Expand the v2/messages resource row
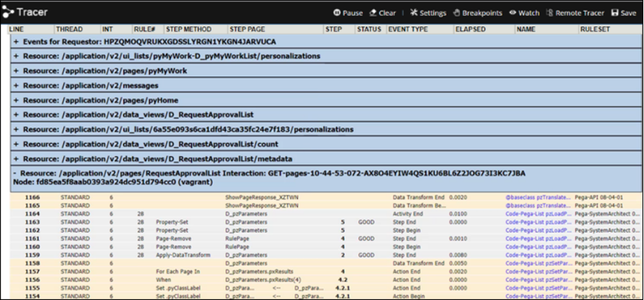The height and width of the screenshot is (300, 644). click(17, 85)
